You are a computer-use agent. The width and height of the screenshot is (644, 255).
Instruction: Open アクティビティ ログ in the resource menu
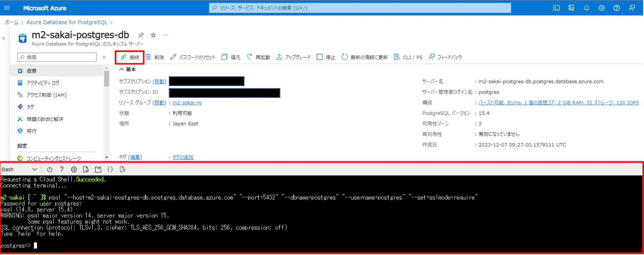(57, 83)
